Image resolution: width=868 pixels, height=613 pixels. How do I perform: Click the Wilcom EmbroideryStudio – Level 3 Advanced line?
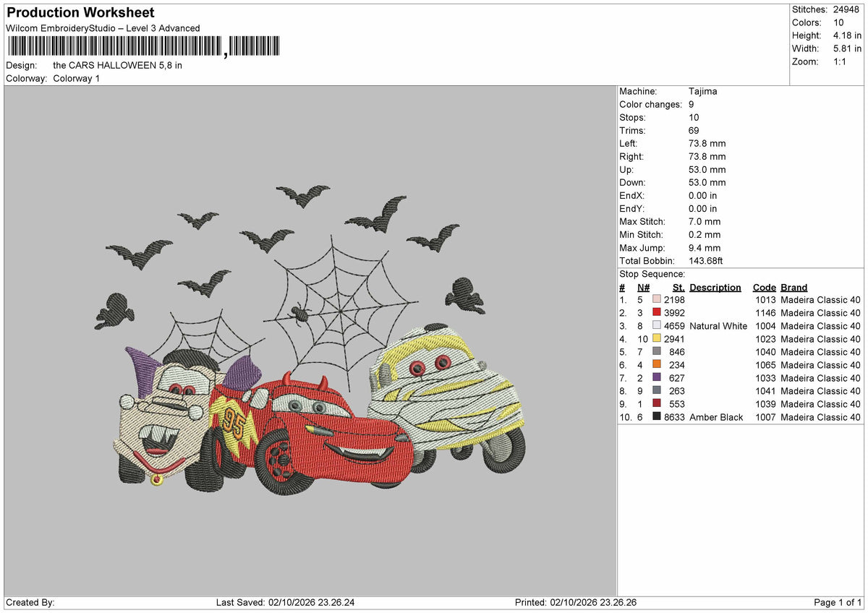[x=103, y=28]
